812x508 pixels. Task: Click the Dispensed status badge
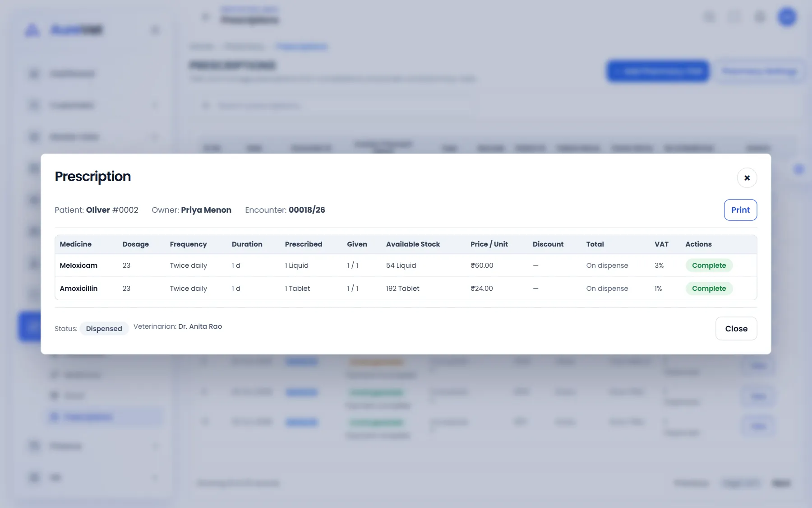pos(104,329)
